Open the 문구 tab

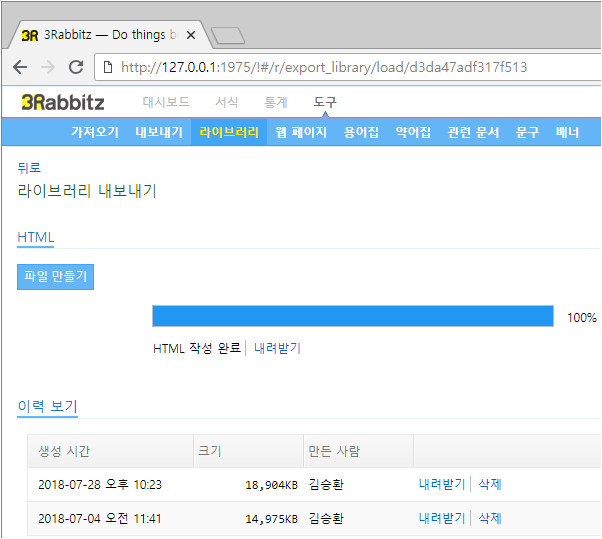(528, 132)
